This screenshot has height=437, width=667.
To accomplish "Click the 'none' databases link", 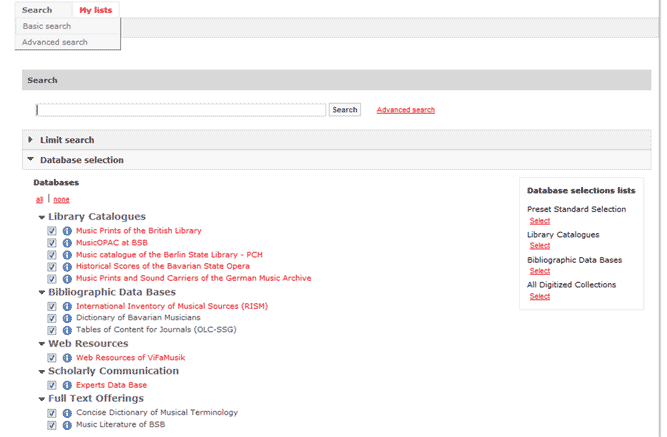I will (x=61, y=200).
